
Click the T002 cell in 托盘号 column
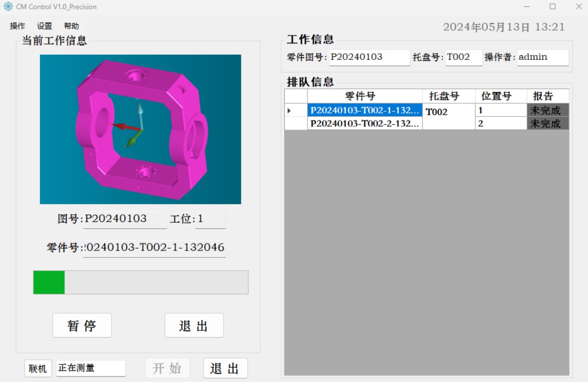click(x=449, y=117)
